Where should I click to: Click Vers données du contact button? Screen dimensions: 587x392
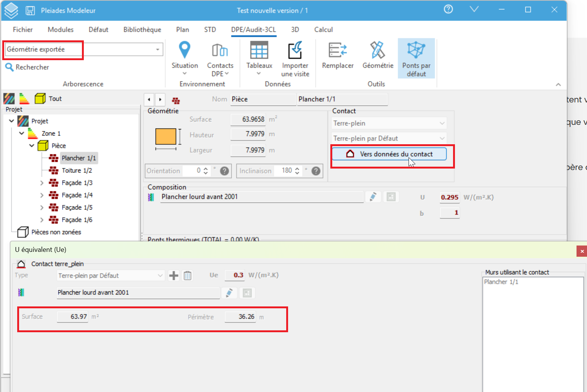389,154
